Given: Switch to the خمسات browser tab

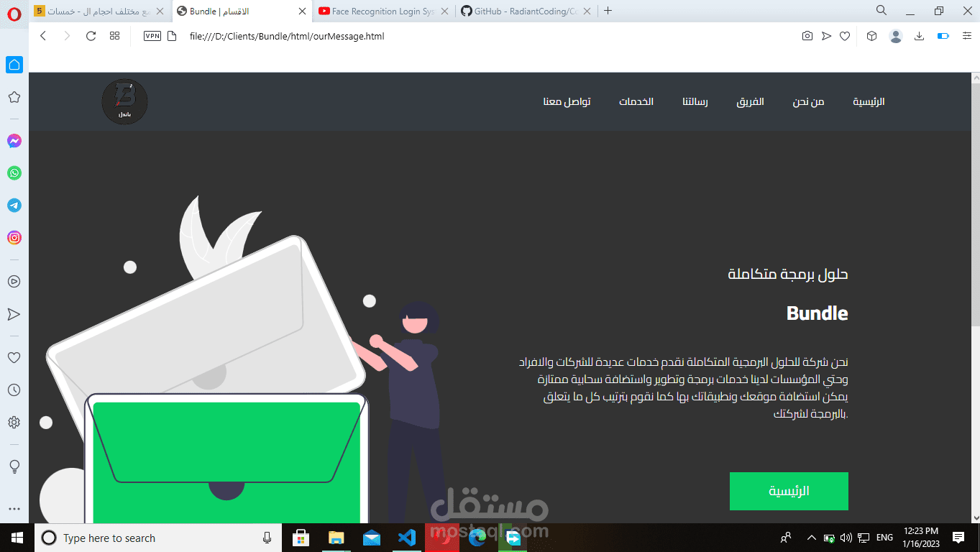Looking at the screenshot, I should (x=99, y=11).
